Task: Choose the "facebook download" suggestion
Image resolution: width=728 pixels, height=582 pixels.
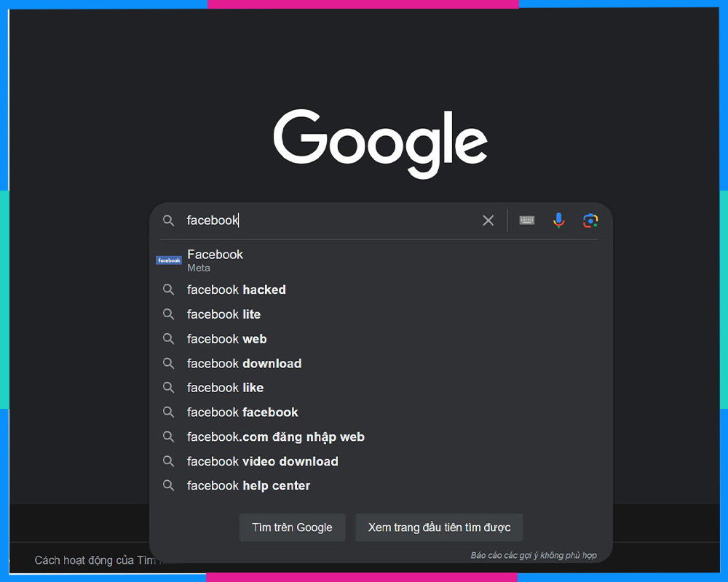Action: coord(381,364)
